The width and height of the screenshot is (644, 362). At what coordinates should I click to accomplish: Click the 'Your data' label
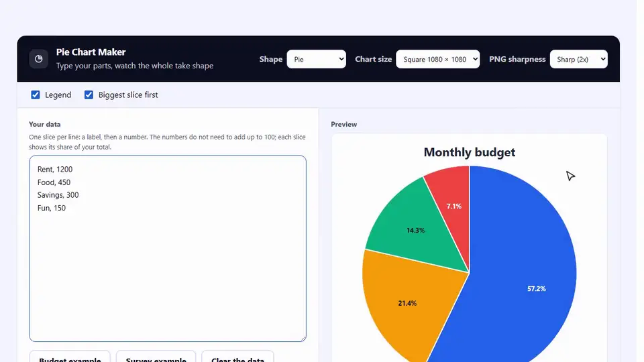pyautogui.click(x=45, y=125)
